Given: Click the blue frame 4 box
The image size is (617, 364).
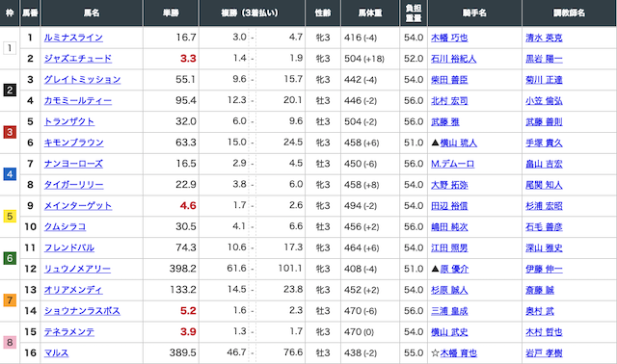Looking at the screenshot, I should point(10,174).
